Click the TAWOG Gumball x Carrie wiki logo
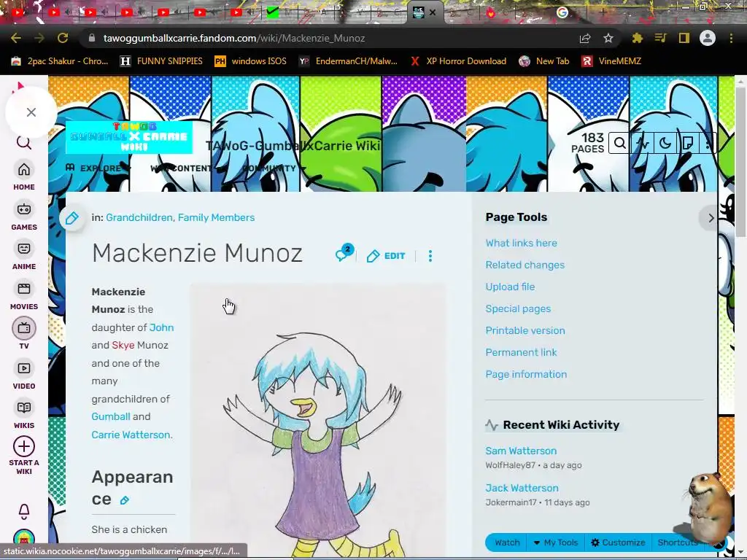The height and width of the screenshot is (560, 747). (129, 137)
